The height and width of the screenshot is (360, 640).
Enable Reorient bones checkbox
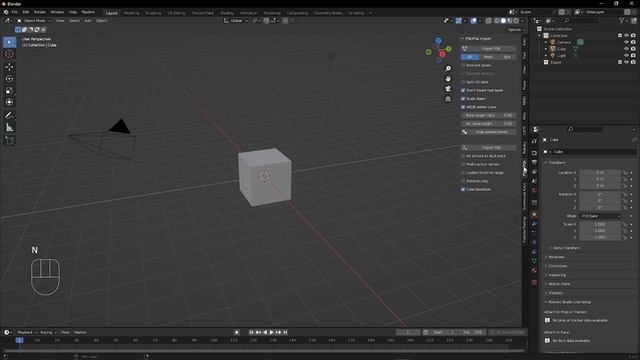click(x=463, y=65)
